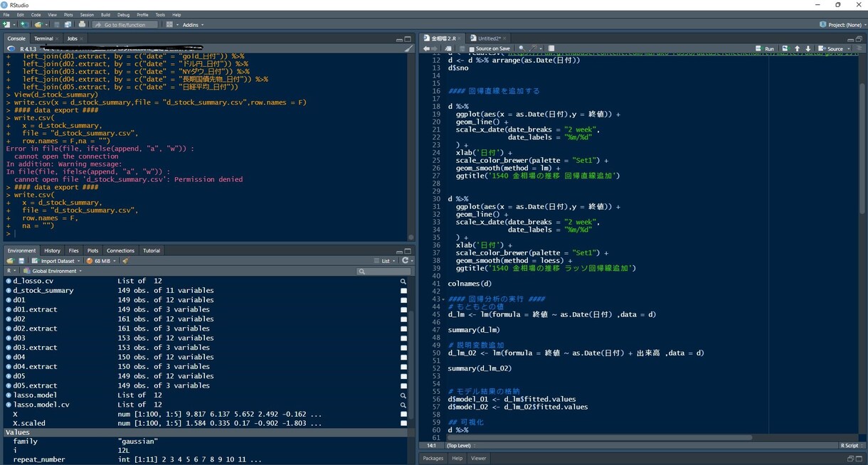Click the Environment search box

(x=383, y=271)
